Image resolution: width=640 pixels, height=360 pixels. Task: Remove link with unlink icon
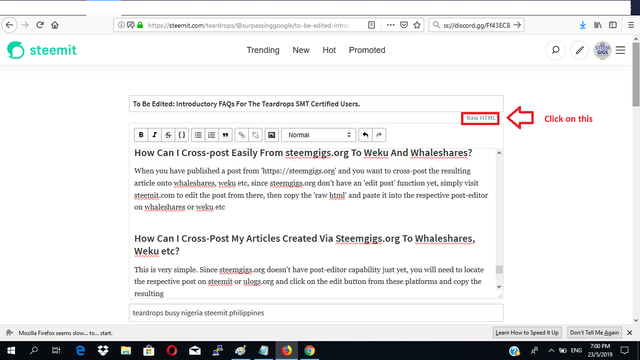255,135
